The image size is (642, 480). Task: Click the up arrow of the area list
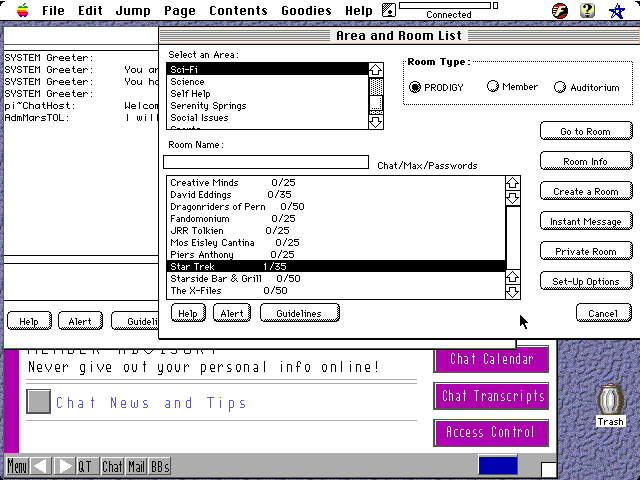[x=375, y=70]
